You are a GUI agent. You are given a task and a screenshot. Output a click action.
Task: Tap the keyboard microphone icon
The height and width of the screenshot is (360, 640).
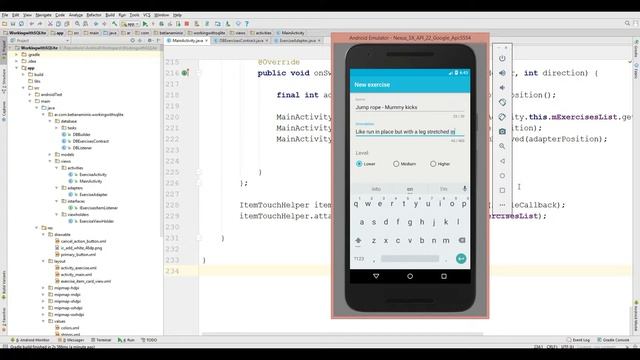pyautogui.click(x=464, y=189)
